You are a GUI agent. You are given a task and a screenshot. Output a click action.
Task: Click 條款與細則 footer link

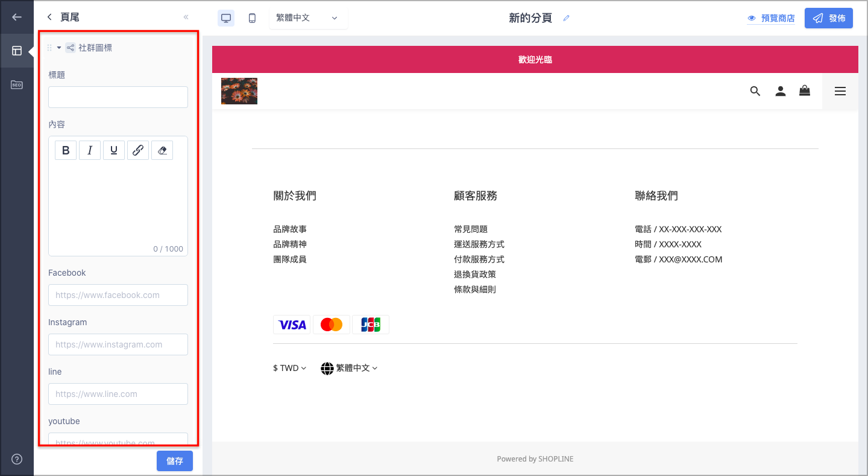pyautogui.click(x=475, y=290)
